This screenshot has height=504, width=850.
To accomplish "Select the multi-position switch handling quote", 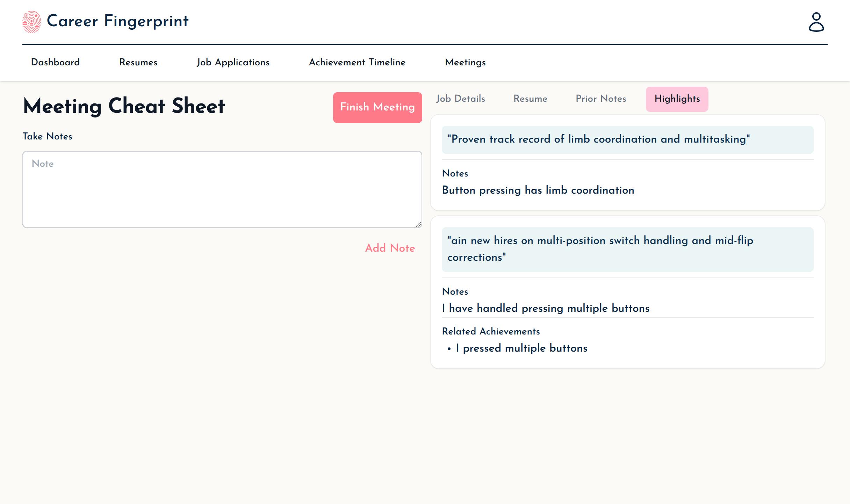I will point(600,249).
